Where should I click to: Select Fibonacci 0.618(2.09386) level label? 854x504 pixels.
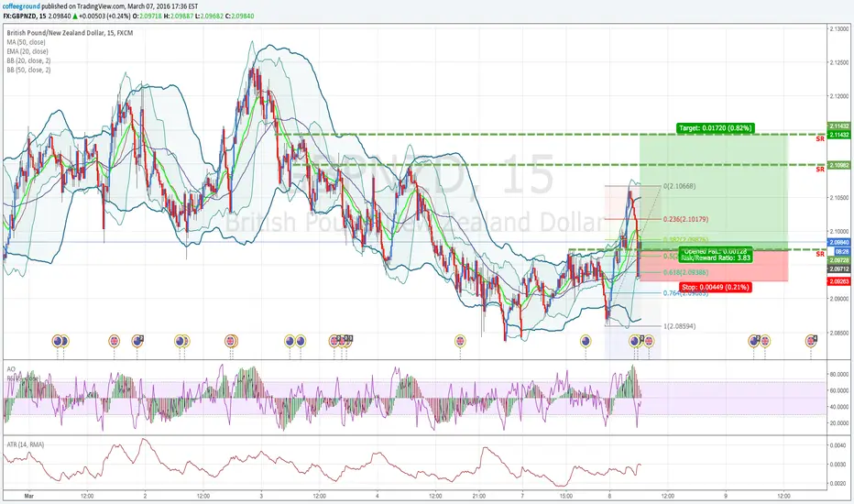coord(685,272)
